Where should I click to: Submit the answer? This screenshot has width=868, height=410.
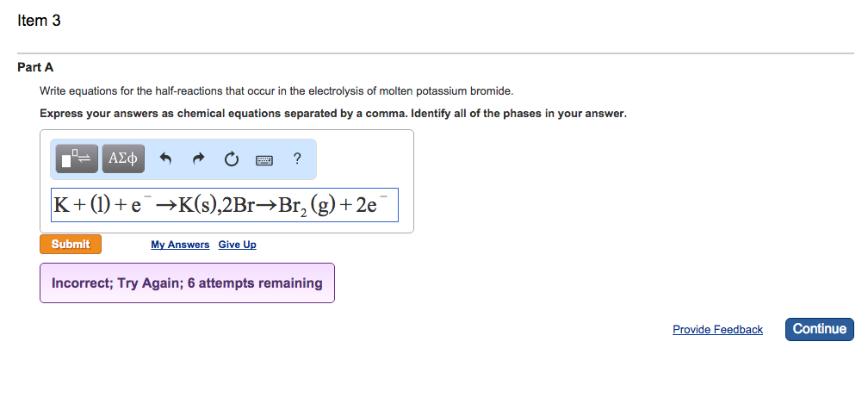point(71,245)
